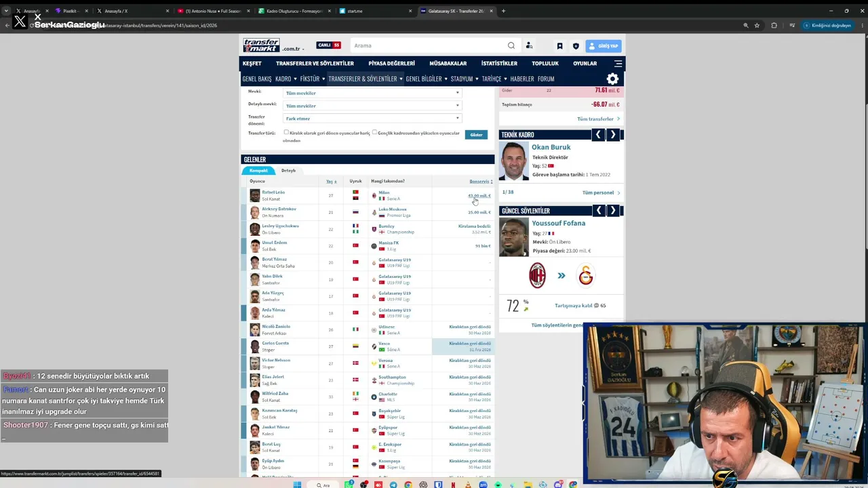868x488 pixels.
Task: Open the settings gear icon
Action: pos(612,79)
